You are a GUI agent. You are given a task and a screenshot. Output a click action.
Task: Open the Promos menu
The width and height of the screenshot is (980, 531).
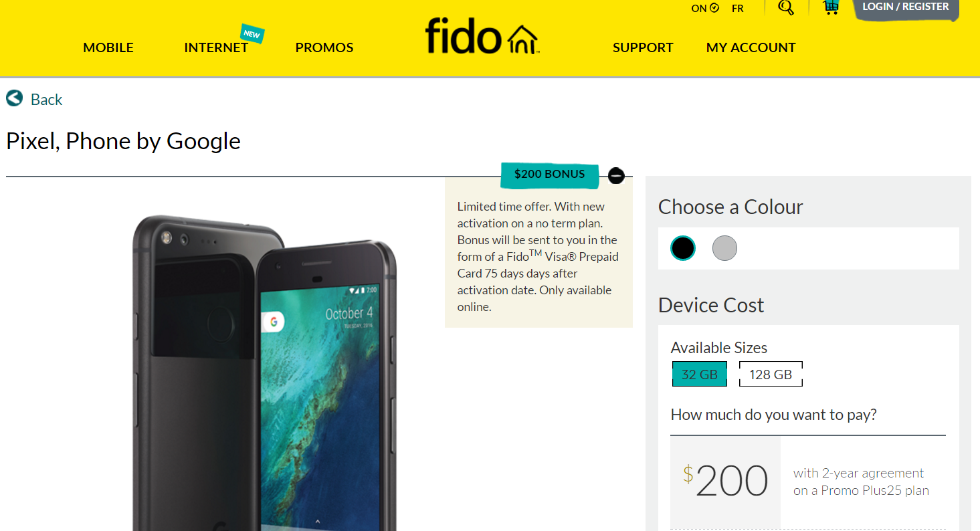click(324, 47)
